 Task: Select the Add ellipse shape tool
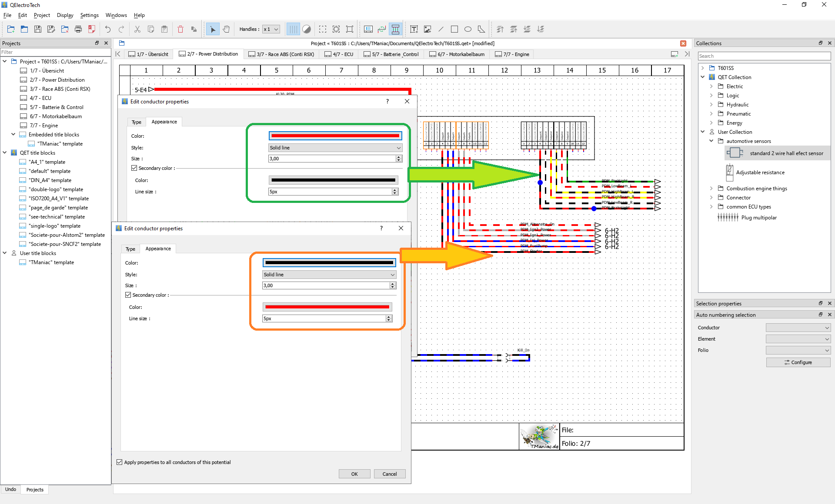[x=468, y=29]
